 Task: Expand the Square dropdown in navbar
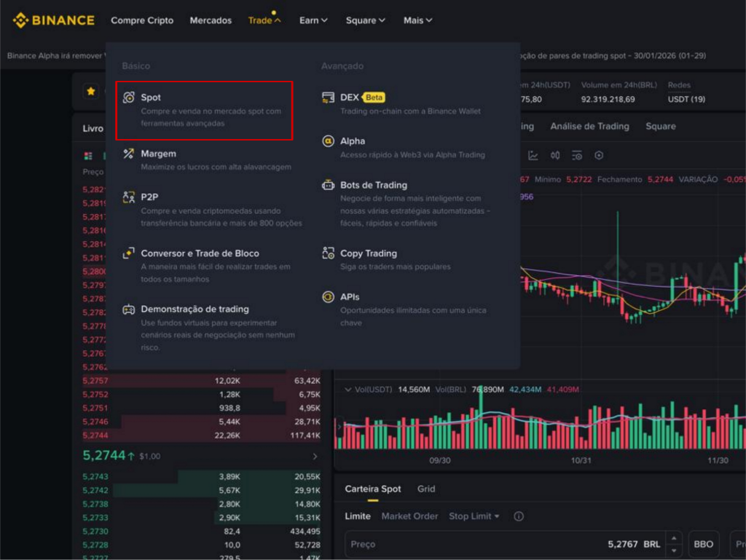(x=366, y=20)
